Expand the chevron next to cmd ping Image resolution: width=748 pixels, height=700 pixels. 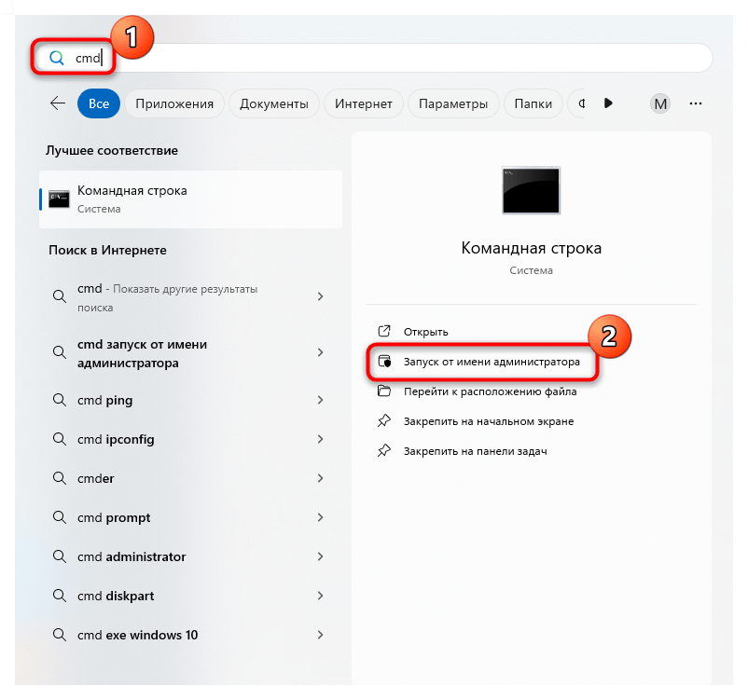[321, 400]
